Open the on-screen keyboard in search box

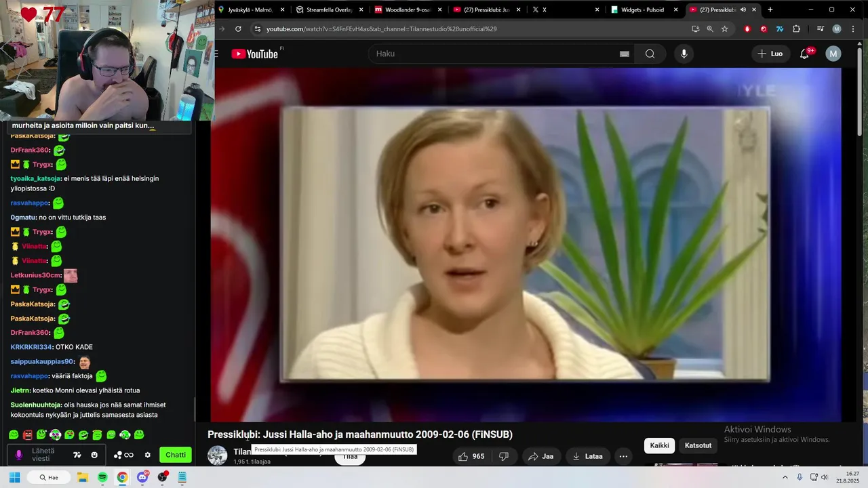(x=625, y=54)
